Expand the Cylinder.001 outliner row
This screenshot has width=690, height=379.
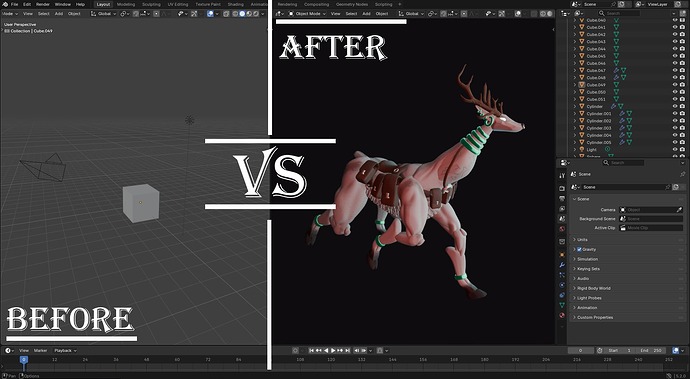(575, 114)
